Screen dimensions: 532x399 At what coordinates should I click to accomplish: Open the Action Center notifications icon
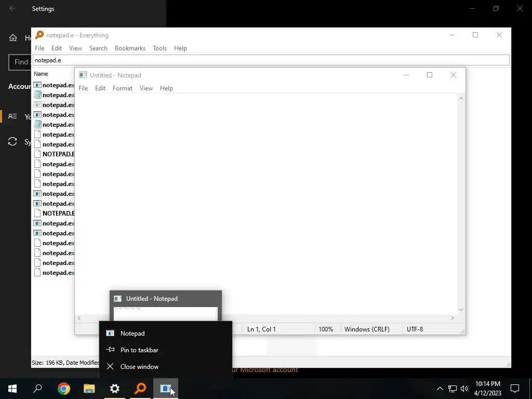tap(515, 389)
